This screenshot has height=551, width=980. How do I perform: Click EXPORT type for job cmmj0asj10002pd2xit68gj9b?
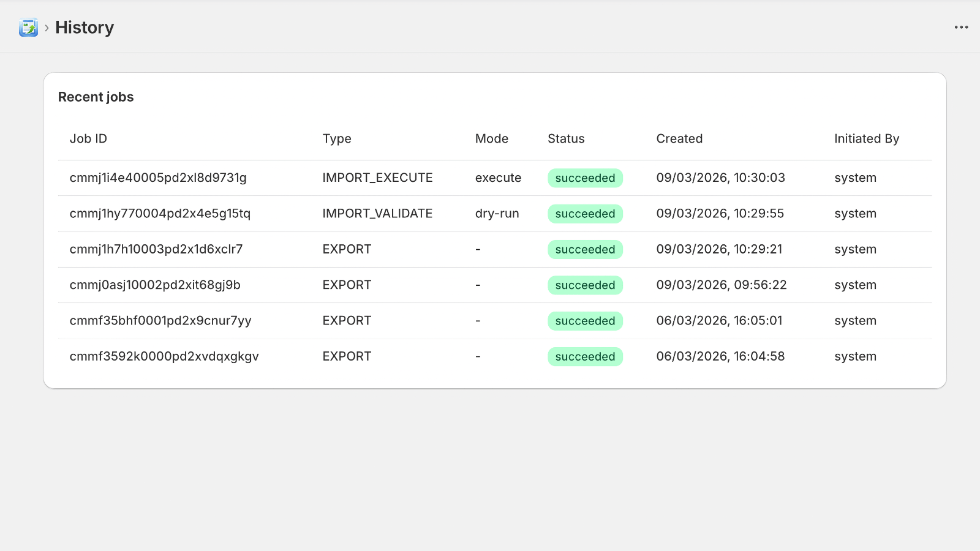coord(347,285)
